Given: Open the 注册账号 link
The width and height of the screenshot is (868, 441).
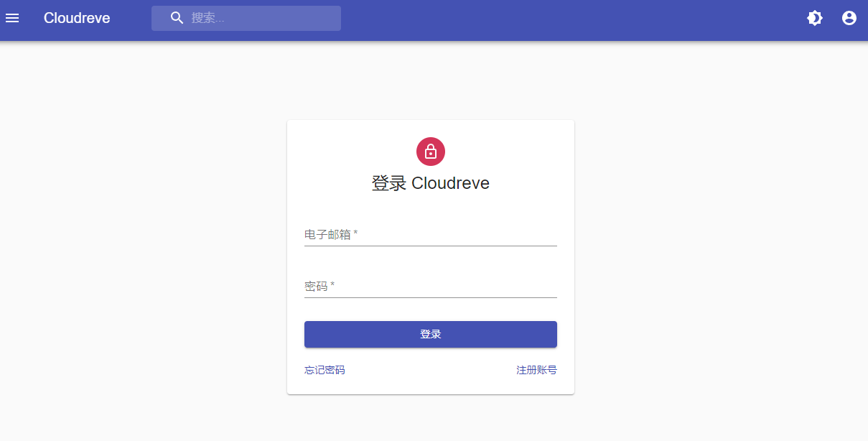Looking at the screenshot, I should (537, 370).
